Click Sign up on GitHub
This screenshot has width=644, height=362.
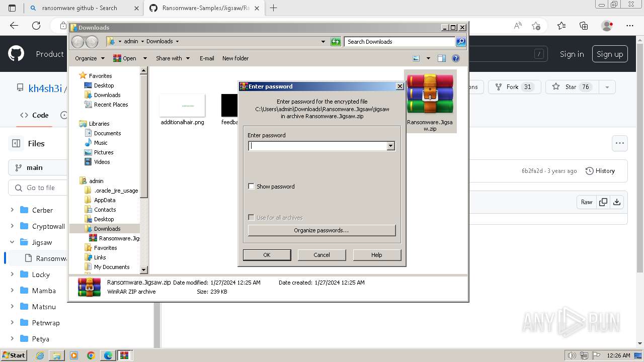(x=610, y=54)
